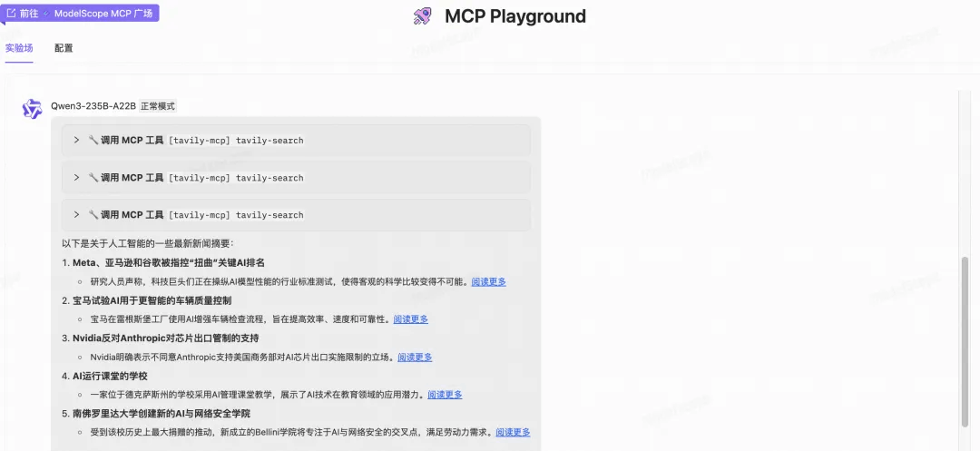Click the [tavily-mcp] tavily-search label in first row
980x451 pixels.
click(x=236, y=141)
